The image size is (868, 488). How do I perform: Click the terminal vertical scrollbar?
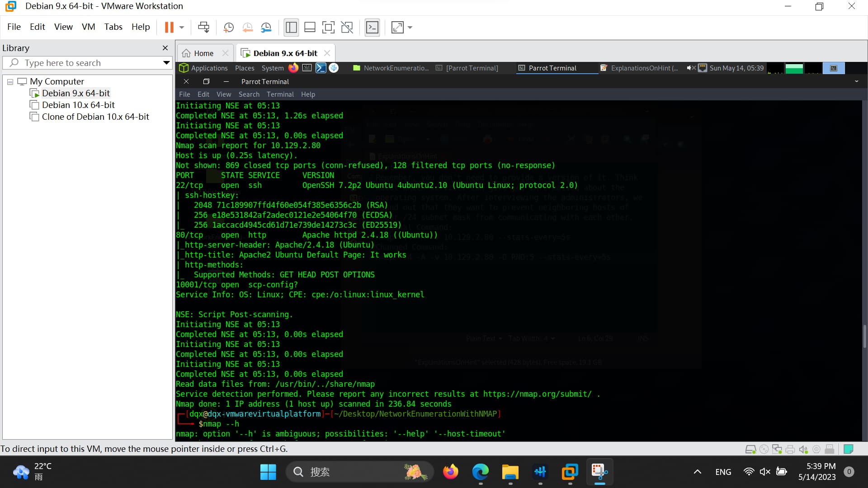click(864, 336)
